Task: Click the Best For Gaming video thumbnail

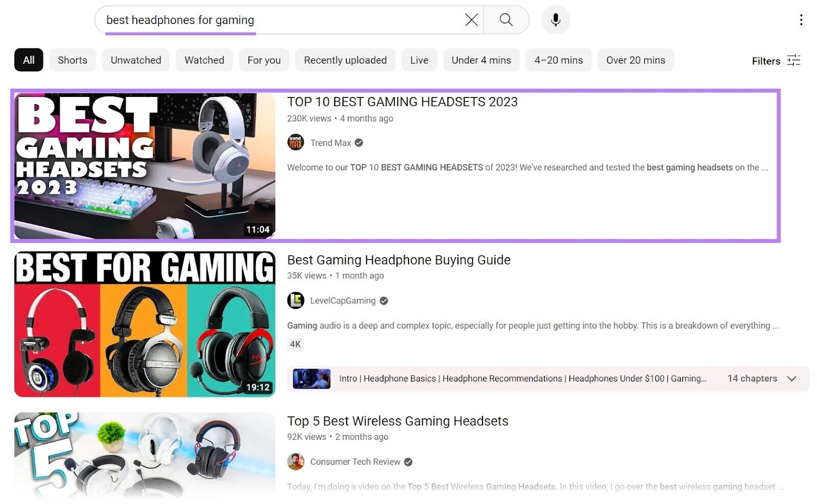Action: click(x=145, y=323)
